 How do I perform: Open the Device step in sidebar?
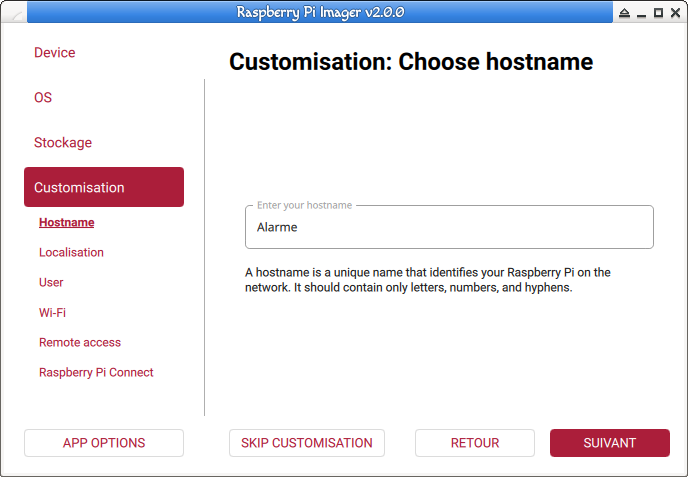tap(54, 53)
